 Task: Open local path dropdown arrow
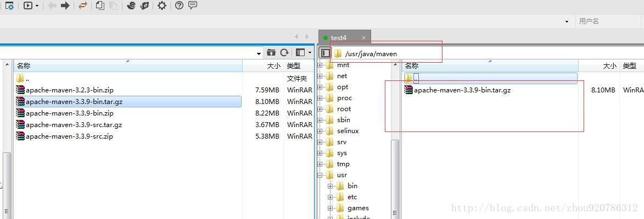tap(259, 53)
